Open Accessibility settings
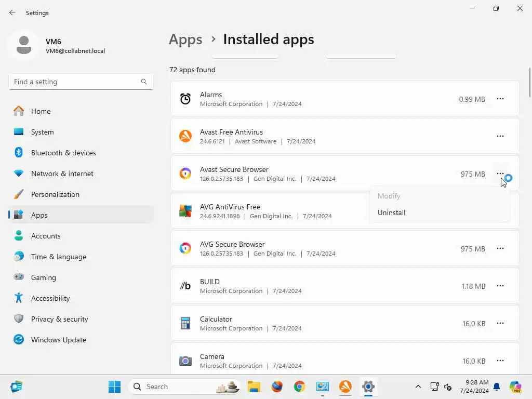The width and height of the screenshot is (532, 399). (81, 298)
